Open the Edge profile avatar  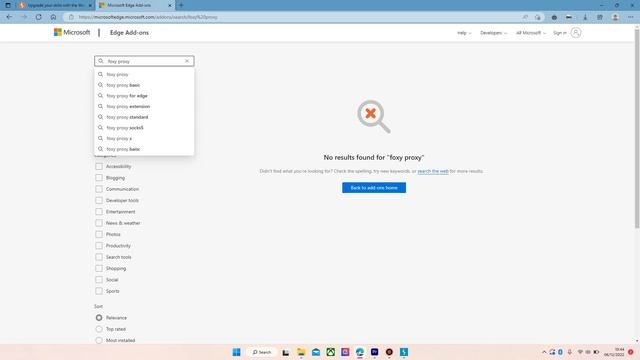(615, 17)
